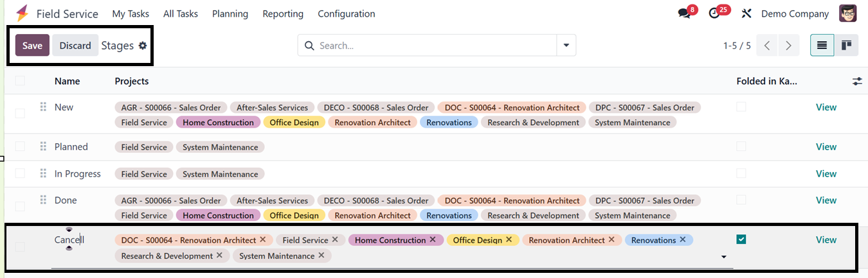The height and width of the screenshot is (278, 868).
Task: Click the Field Service app logo icon
Action: (22, 13)
